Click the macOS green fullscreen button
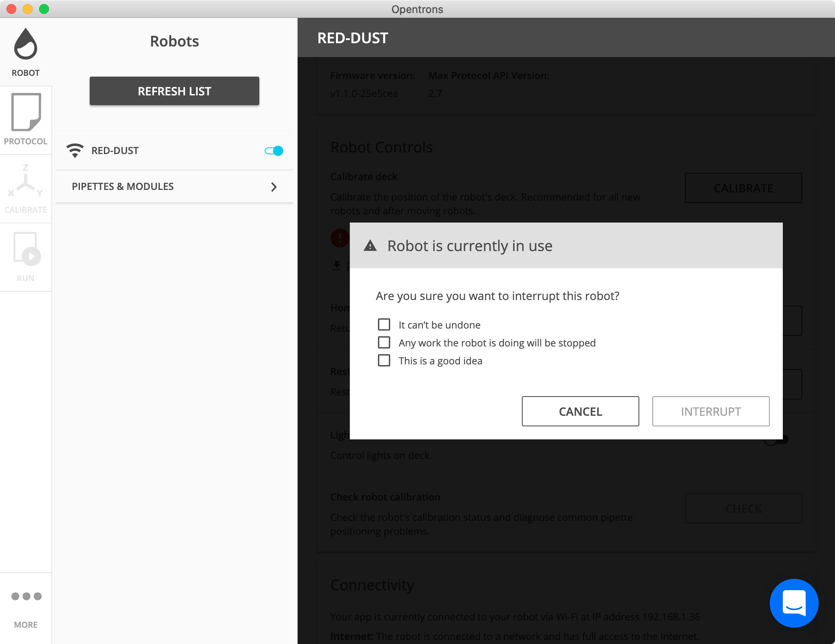 [x=44, y=9]
